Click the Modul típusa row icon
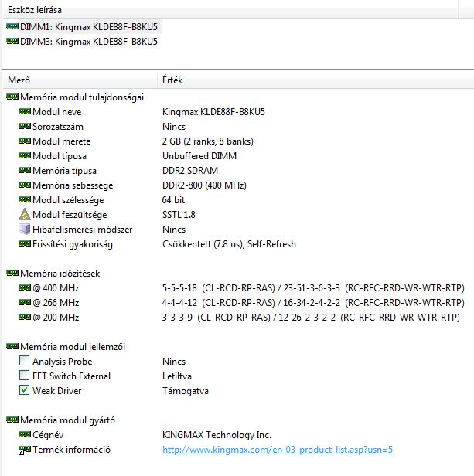Screen dimensions: 474x476 [25, 156]
